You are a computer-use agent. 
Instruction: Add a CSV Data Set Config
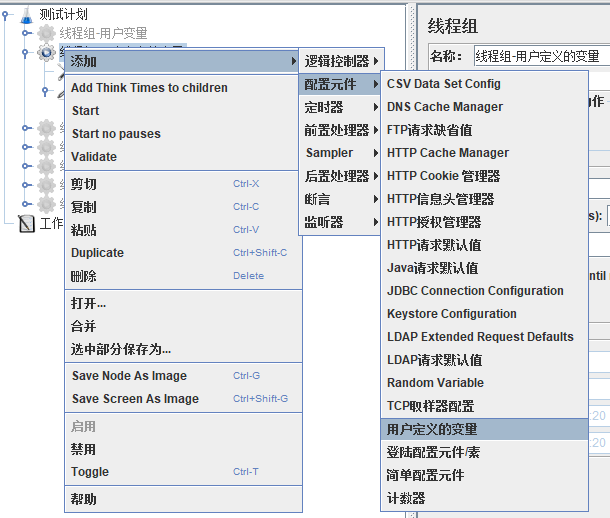[x=484, y=84]
